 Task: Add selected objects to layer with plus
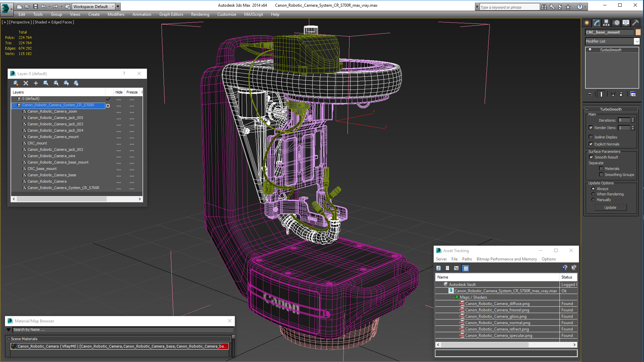[36, 83]
